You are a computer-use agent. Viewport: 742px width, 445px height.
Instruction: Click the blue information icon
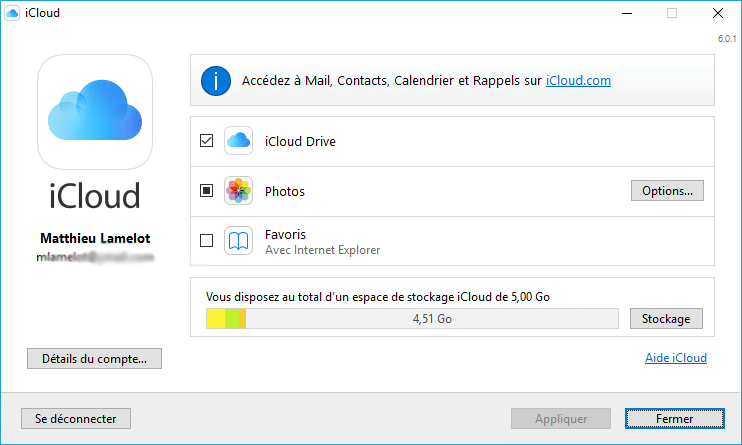[216, 81]
